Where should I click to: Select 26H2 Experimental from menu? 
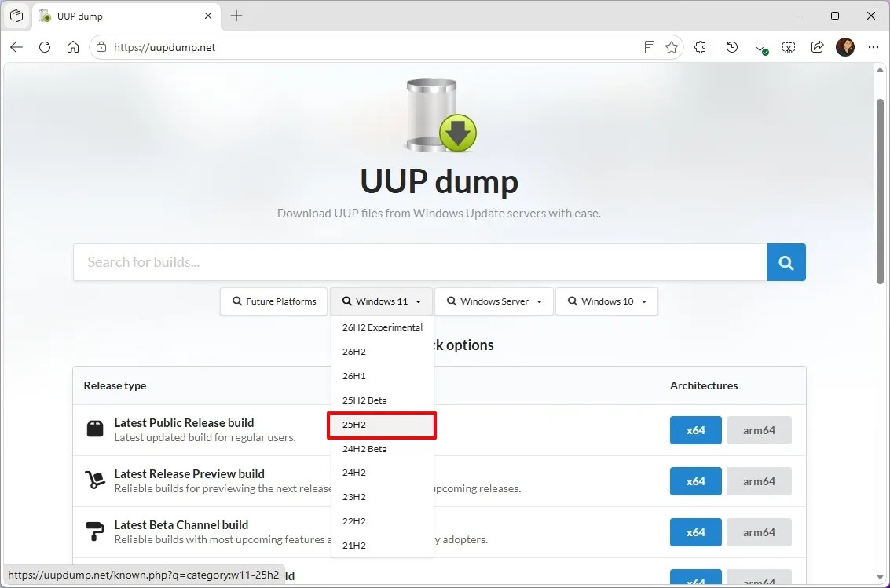tap(382, 327)
